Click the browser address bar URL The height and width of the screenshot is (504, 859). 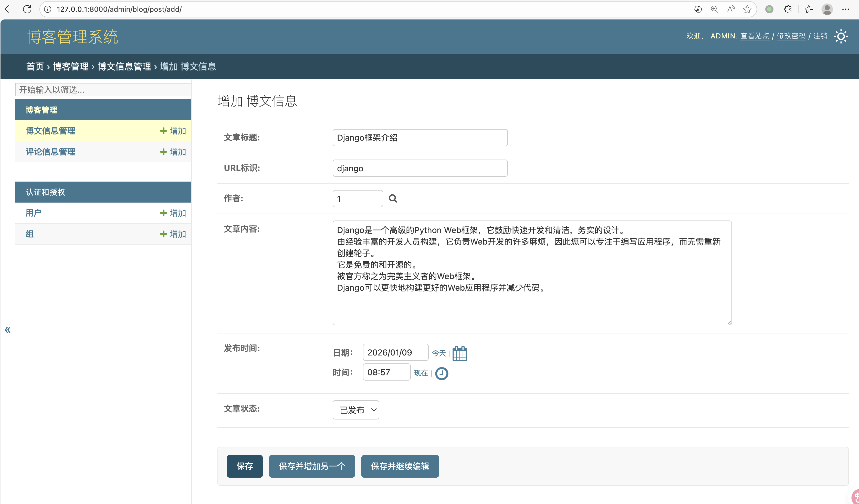click(119, 9)
